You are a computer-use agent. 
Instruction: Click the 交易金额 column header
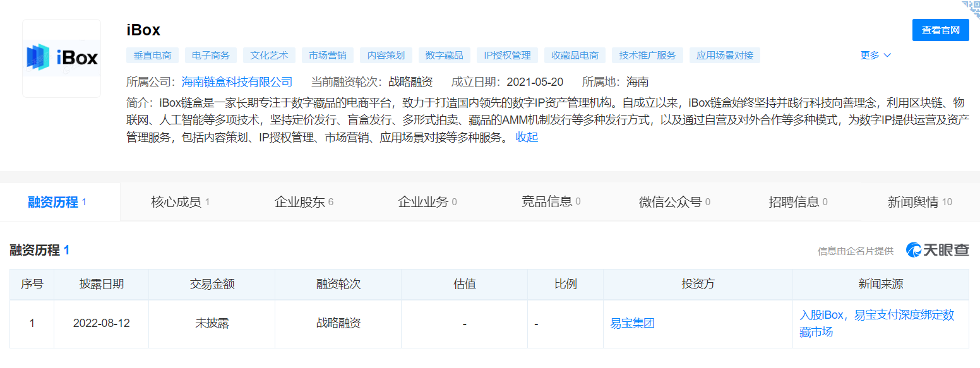212,284
